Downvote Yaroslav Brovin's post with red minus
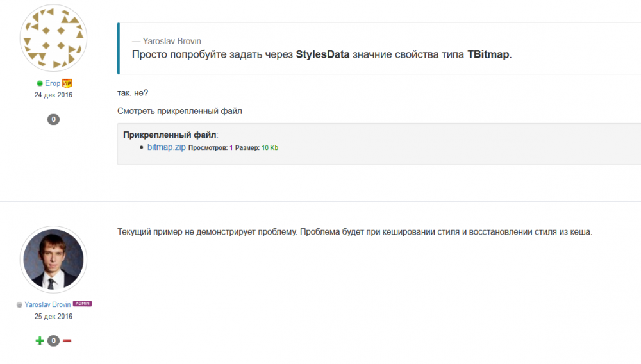 pyautogui.click(x=67, y=341)
